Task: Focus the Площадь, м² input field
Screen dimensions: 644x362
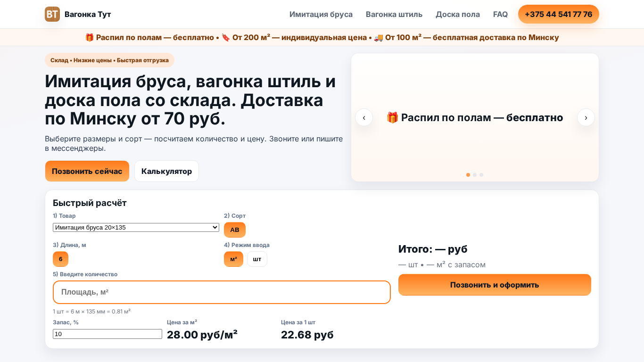Action: pos(222,292)
